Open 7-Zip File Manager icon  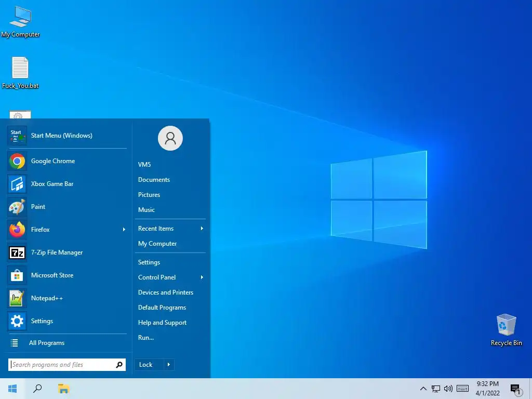click(17, 252)
